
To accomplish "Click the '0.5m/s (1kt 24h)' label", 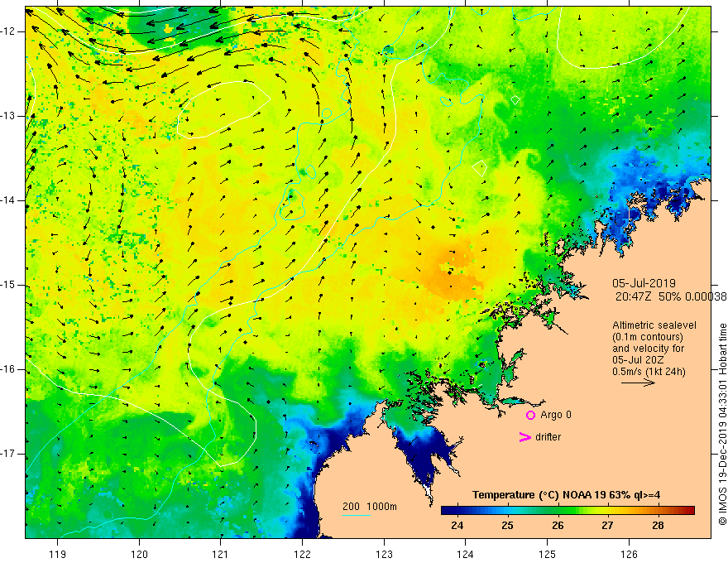I will tap(649, 371).
